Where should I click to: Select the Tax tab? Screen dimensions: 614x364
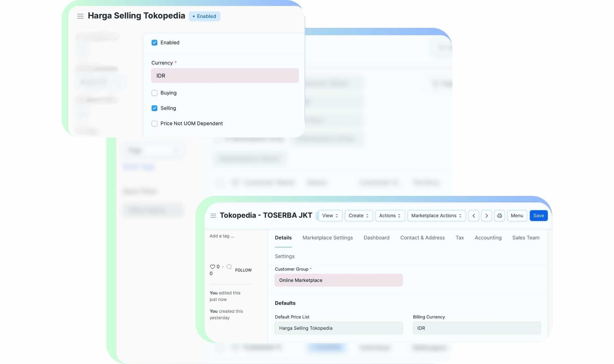[x=460, y=238]
